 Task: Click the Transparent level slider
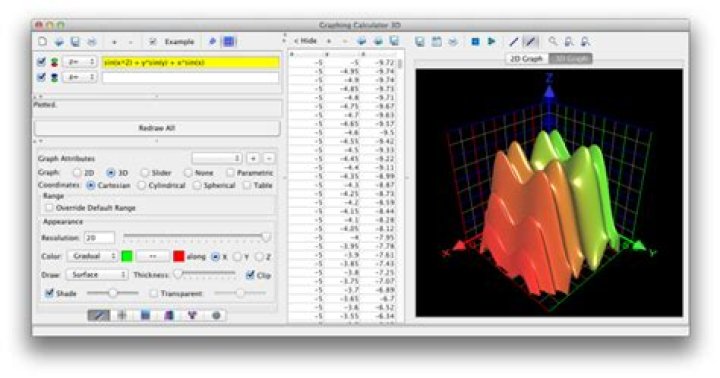click(240, 293)
